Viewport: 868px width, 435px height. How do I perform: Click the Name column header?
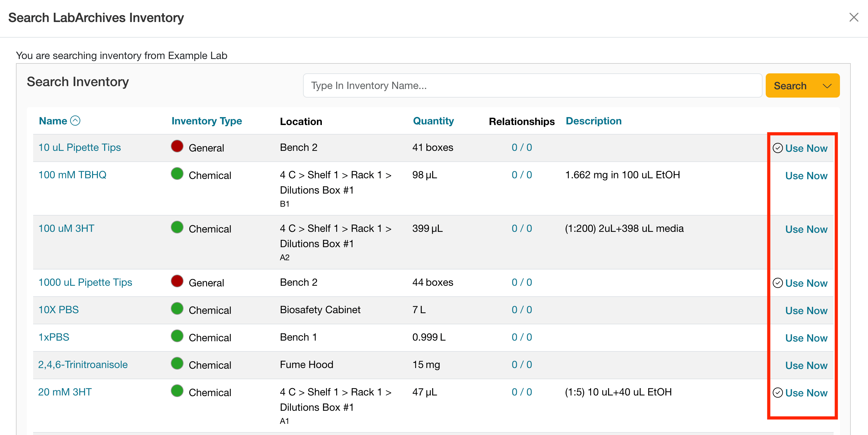[53, 121]
